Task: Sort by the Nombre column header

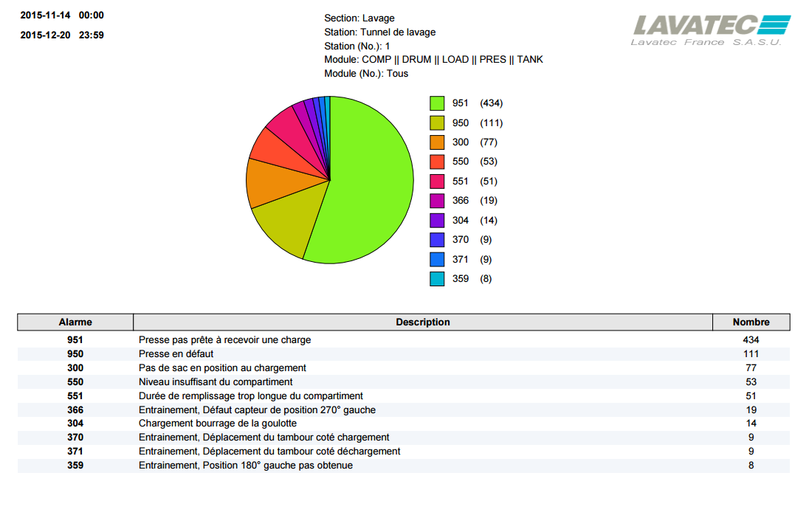Action: (x=751, y=322)
